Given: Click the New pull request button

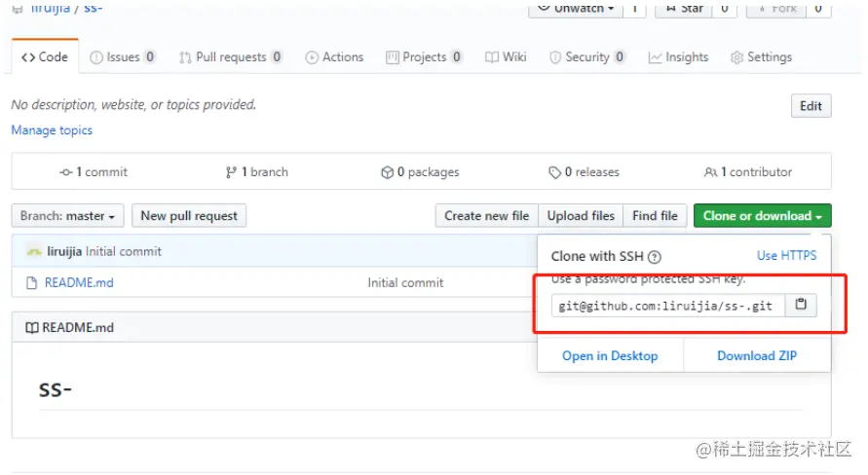Looking at the screenshot, I should click(189, 216).
